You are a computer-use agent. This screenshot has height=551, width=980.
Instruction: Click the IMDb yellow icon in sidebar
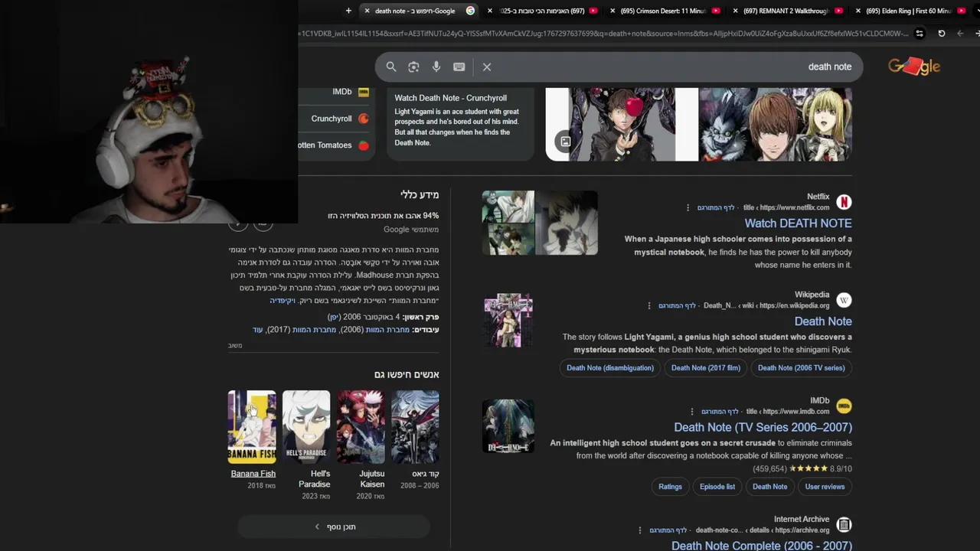click(364, 92)
